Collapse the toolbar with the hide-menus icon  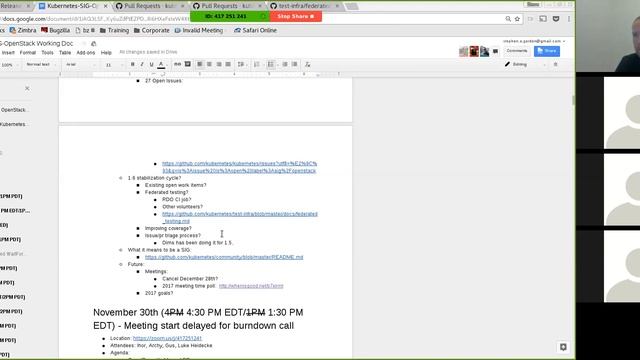(x=556, y=64)
